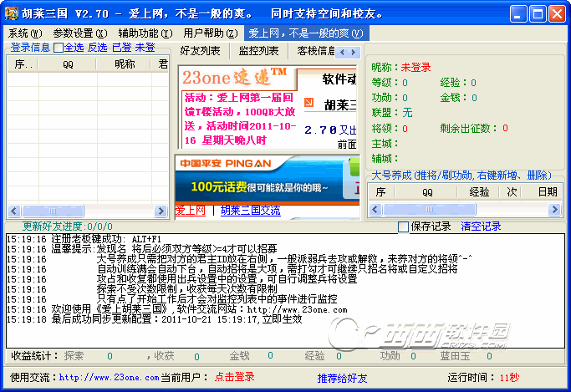Click the 大号养成 list left scroll arrow

(x=375, y=209)
